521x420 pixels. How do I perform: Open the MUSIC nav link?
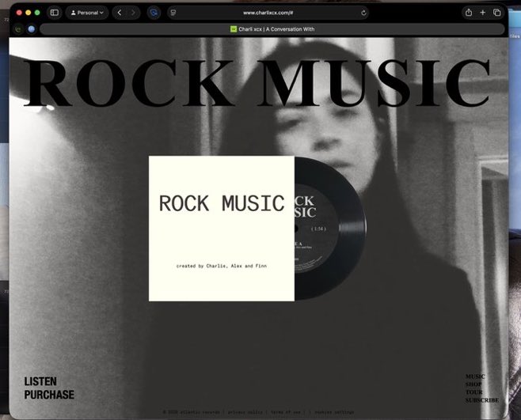click(475, 376)
